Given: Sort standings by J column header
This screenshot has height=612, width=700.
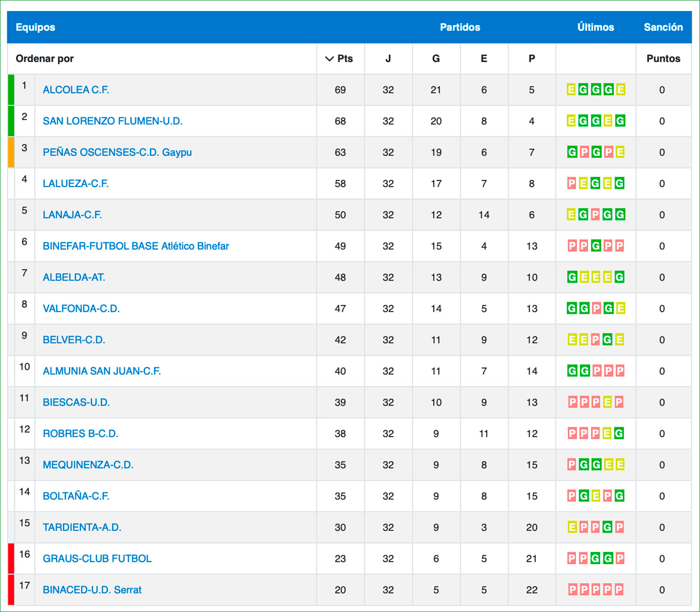Looking at the screenshot, I should (388, 59).
